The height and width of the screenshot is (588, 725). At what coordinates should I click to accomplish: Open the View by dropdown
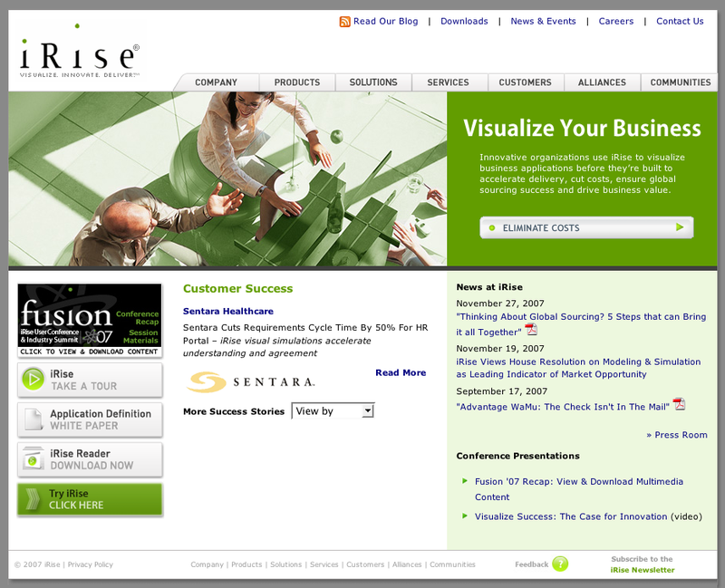coord(333,411)
